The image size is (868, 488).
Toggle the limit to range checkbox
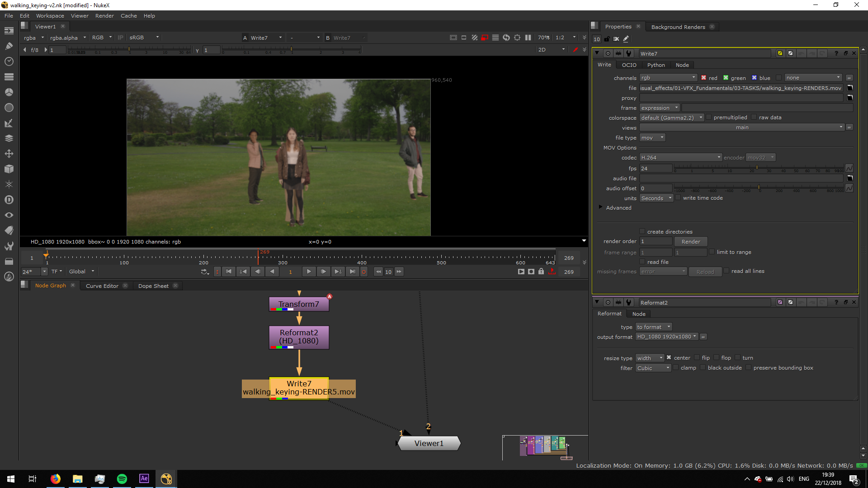(x=712, y=252)
